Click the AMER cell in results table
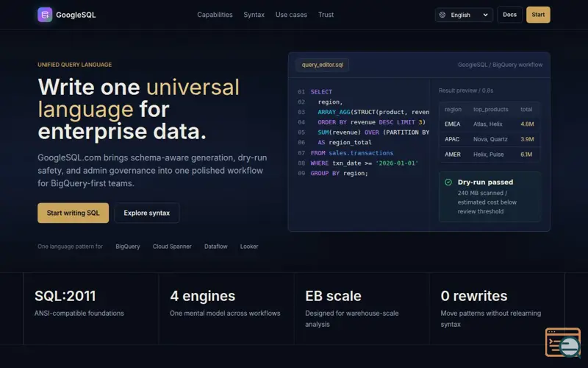 (x=453, y=155)
